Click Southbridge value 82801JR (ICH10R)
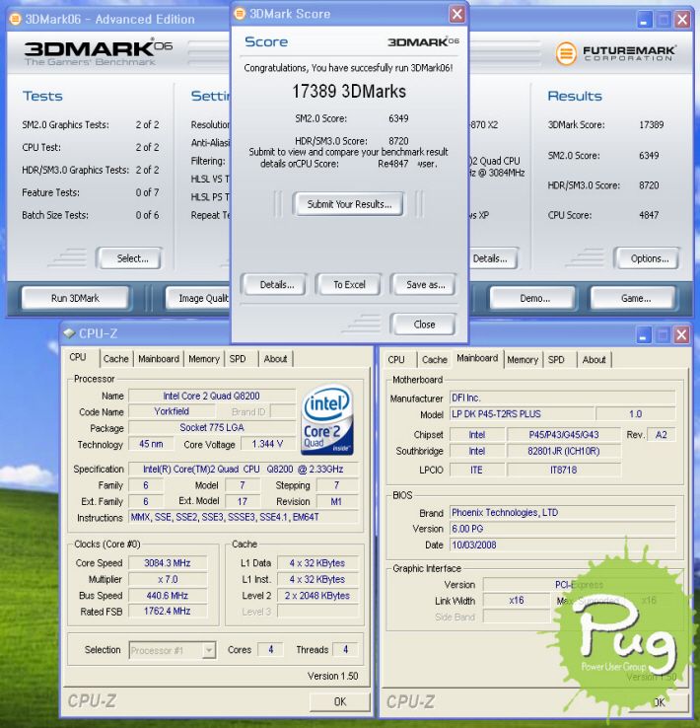Screen dimensions: 700x728 coord(564,451)
